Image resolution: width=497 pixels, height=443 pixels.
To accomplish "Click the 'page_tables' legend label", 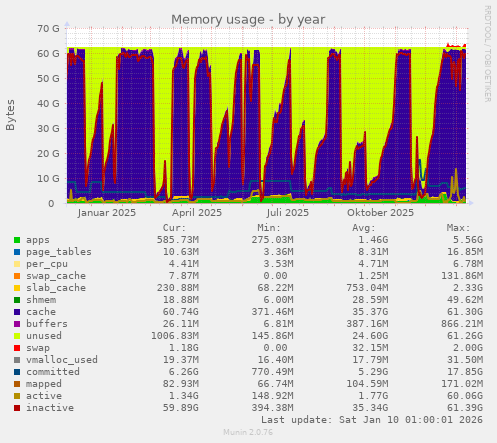I will coord(59,252).
